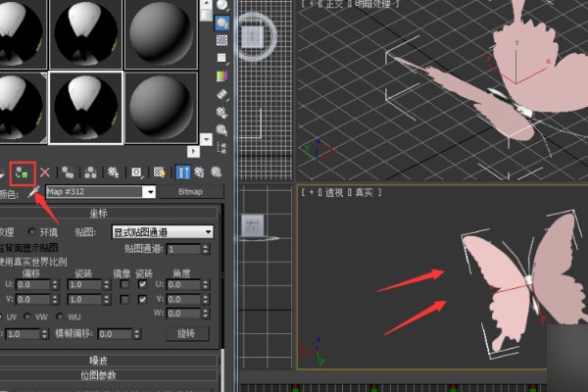
Task: Click the Video Color Check icon
Action: point(222,76)
